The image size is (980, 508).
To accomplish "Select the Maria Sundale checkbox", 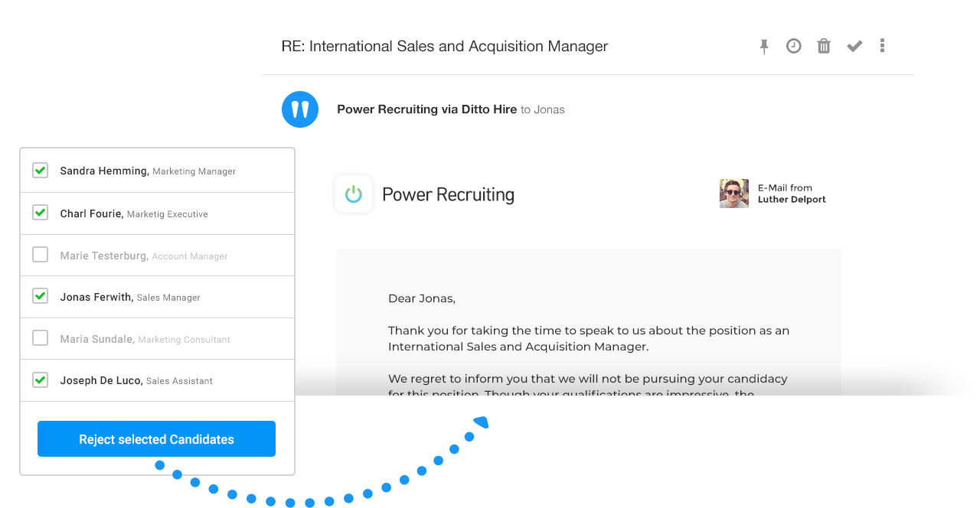I will pyautogui.click(x=41, y=338).
